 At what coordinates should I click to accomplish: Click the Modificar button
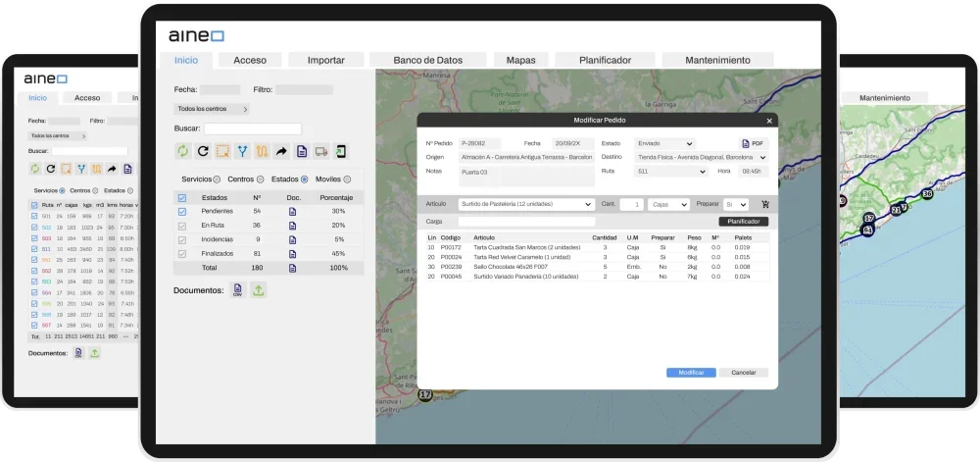(x=691, y=373)
